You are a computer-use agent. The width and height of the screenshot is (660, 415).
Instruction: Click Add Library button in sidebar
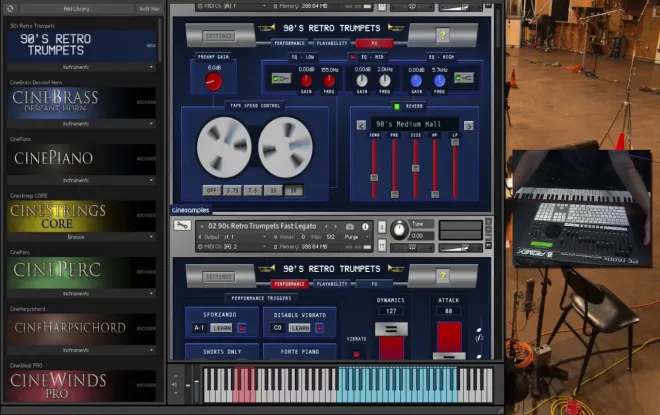76,8
